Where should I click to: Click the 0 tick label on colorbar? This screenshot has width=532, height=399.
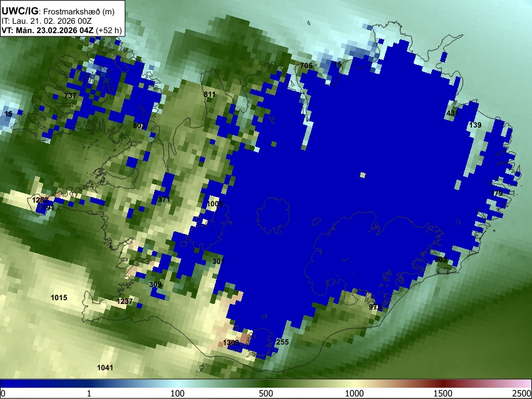tap(3, 393)
